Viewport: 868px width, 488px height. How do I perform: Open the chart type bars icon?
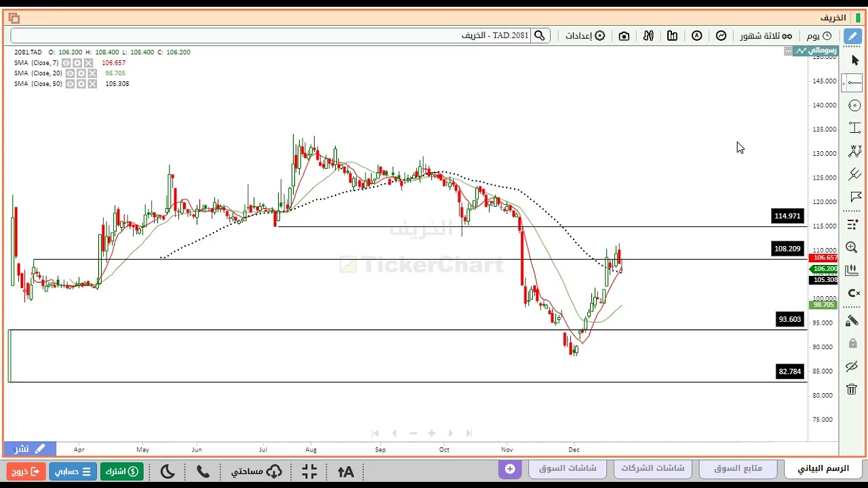coord(672,35)
